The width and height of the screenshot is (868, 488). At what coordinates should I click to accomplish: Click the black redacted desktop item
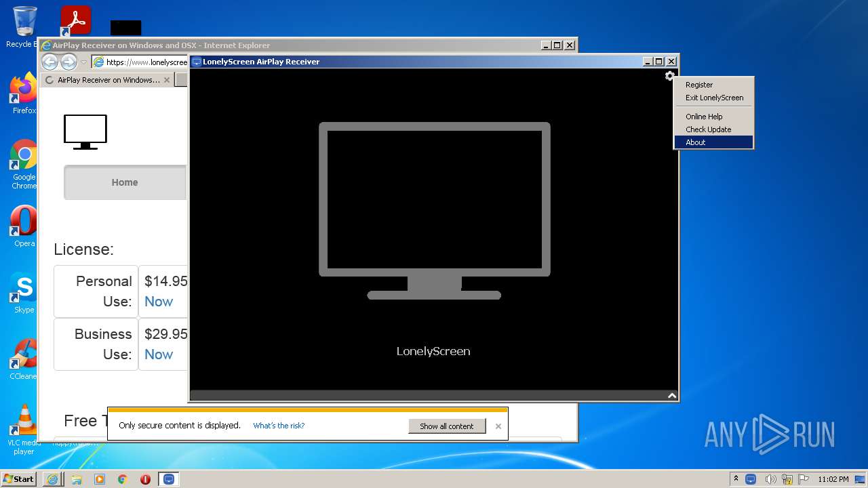tap(126, 28)
